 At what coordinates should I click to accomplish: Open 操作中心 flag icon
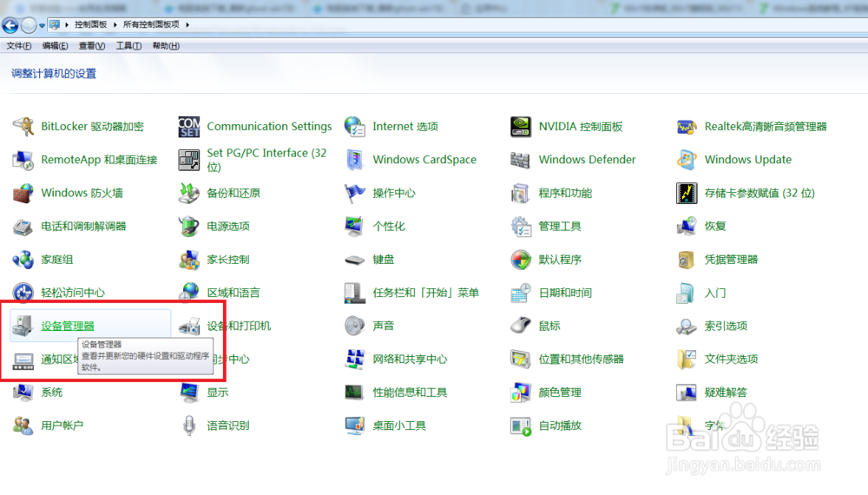tap(354, 194)
